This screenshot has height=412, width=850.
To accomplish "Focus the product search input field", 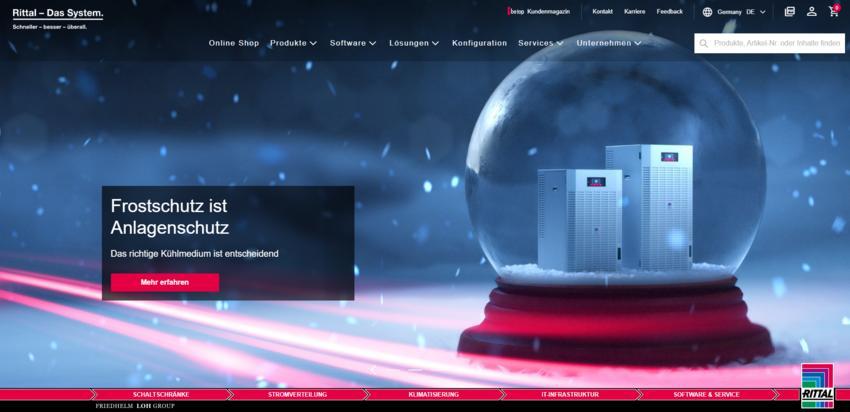I will point(769,43).
